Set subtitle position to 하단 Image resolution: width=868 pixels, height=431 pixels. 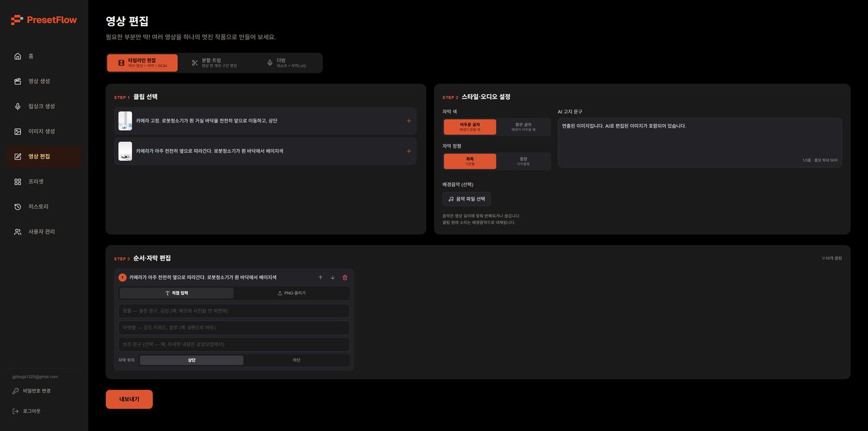tap(296, 360)
